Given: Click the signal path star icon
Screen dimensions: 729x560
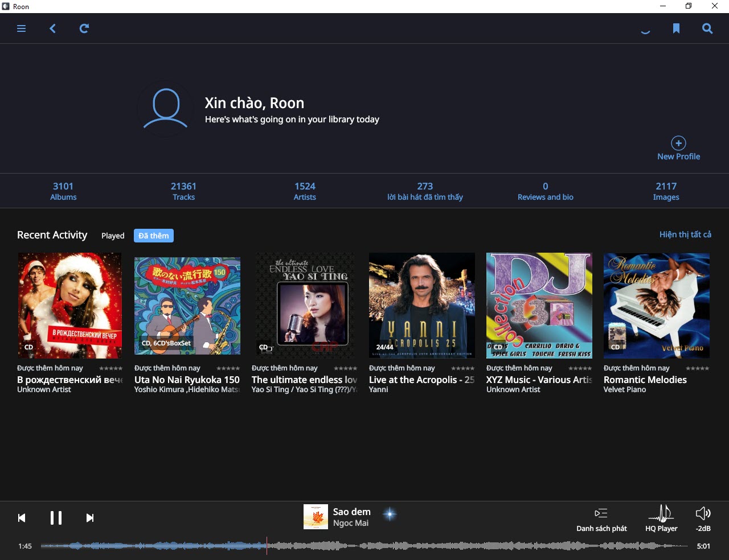Looking at the screenshot, I should 390,514.
